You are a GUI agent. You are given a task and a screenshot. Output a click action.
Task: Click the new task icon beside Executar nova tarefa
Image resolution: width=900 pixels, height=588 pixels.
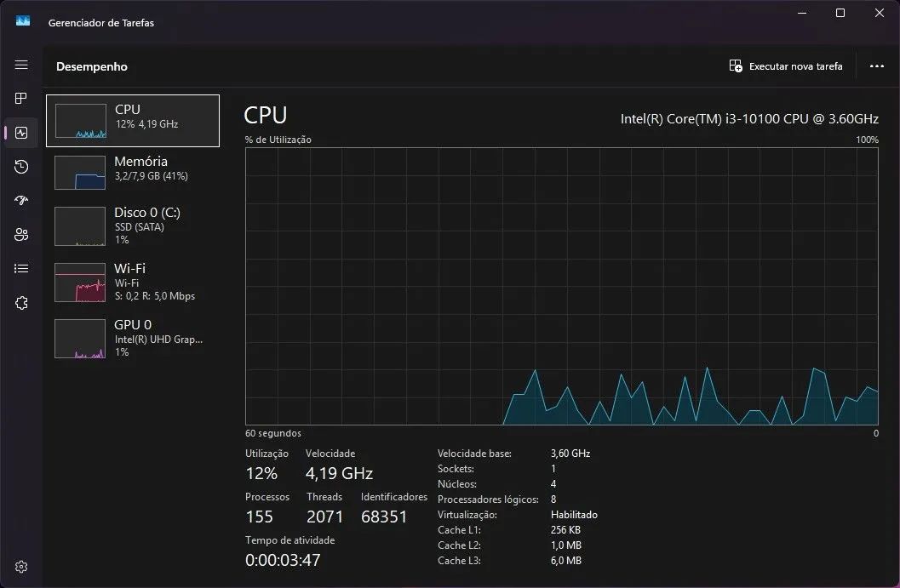tap(734, 66)
